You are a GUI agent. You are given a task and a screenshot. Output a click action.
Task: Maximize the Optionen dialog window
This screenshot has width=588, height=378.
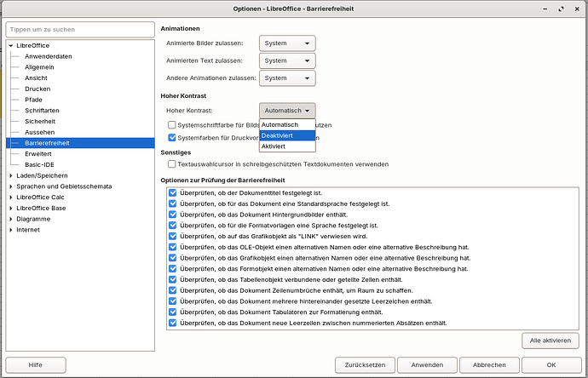561,9
